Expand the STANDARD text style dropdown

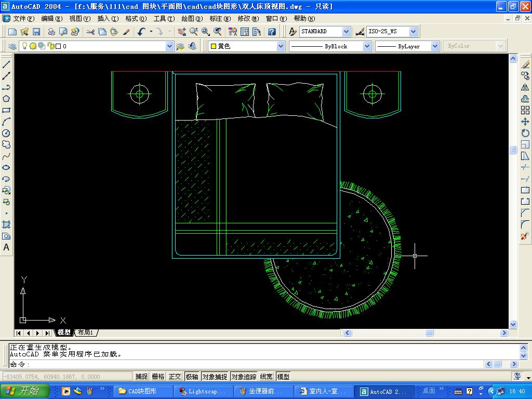click(347, 32)
